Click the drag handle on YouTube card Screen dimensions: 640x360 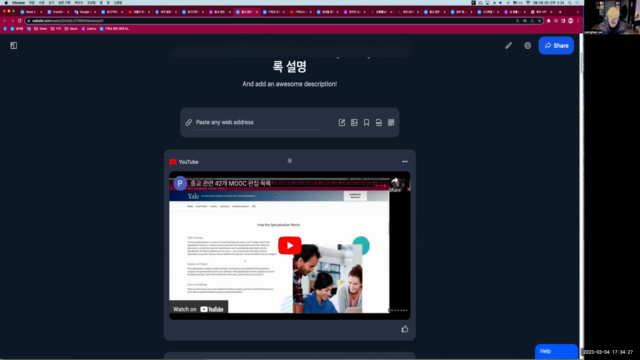tap(290, 161)
